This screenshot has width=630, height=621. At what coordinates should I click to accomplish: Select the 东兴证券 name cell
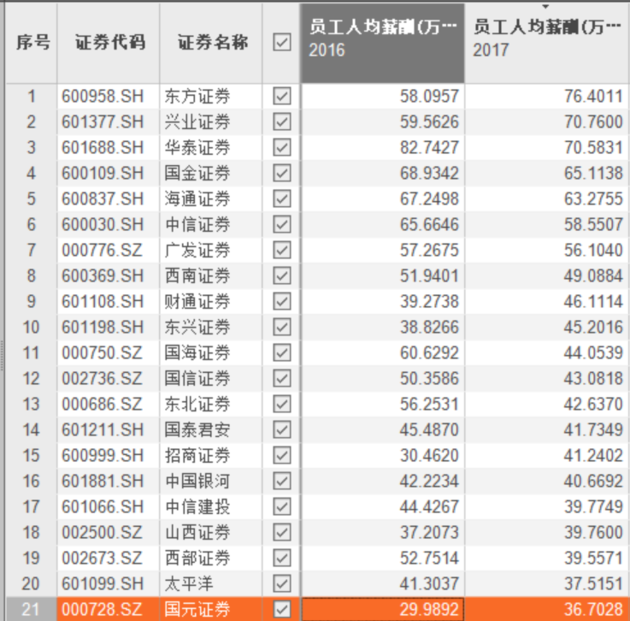(197, 327)
